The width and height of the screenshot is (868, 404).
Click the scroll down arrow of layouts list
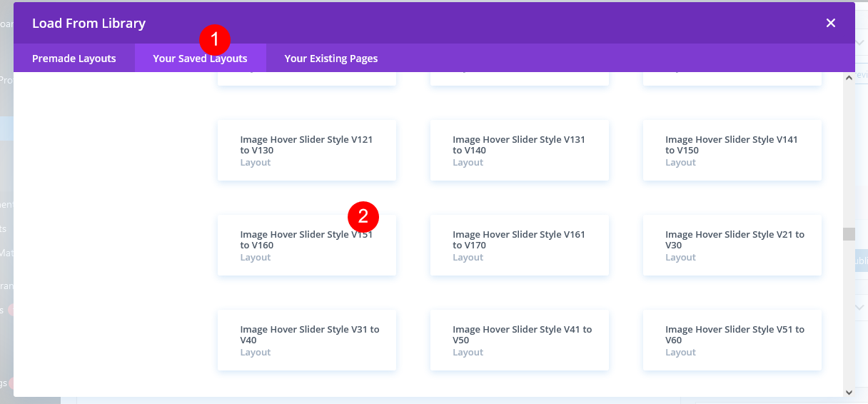point(849,391)
